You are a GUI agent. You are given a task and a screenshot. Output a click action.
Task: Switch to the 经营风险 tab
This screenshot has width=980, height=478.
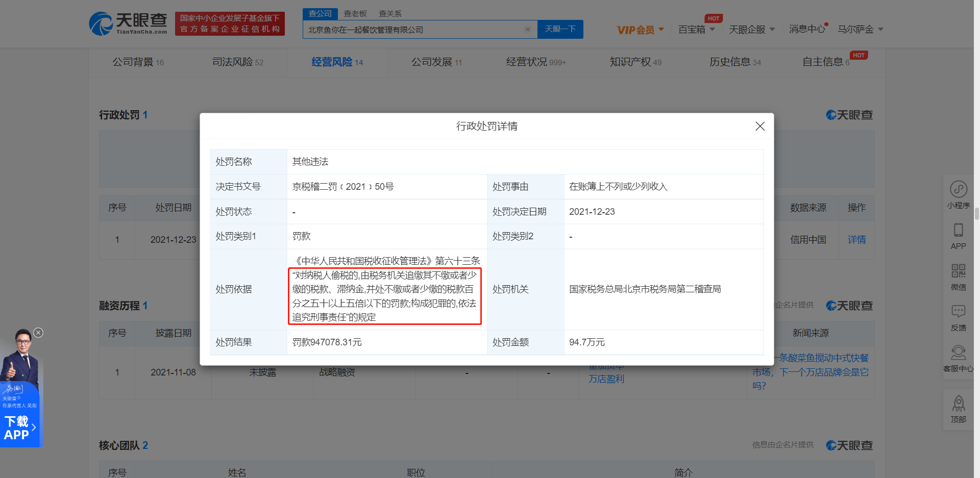337,62
